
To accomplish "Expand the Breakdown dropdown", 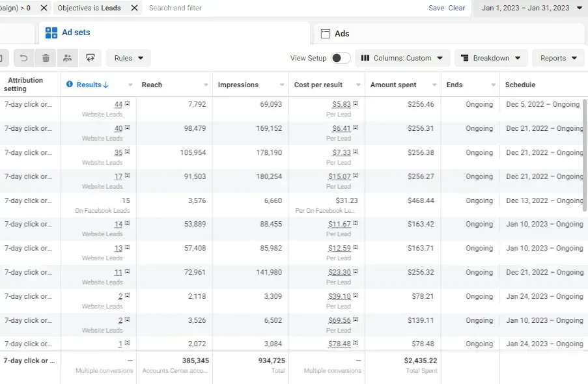I will pos(491,58).
